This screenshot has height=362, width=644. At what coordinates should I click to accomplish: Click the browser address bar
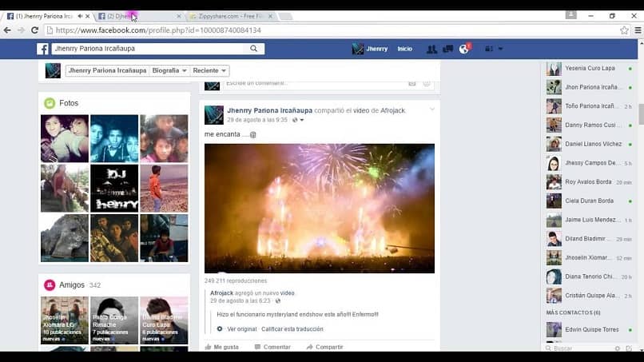(x=332, y=30)
